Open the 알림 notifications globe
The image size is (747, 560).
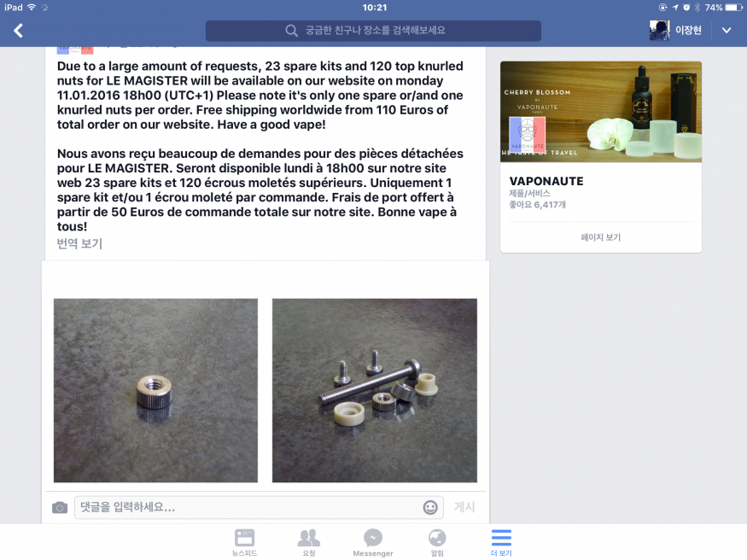tap(437, 542)
